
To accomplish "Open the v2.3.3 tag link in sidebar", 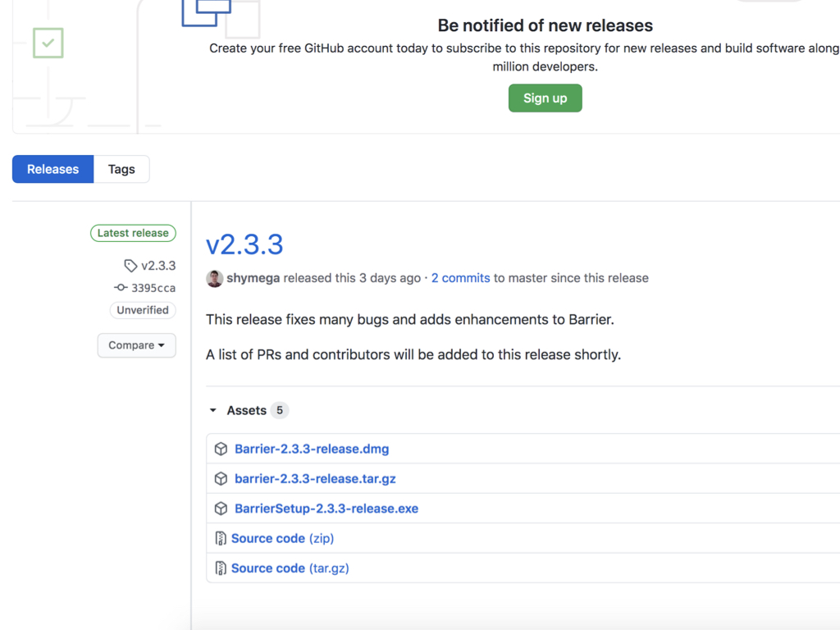I will (158, 266).
